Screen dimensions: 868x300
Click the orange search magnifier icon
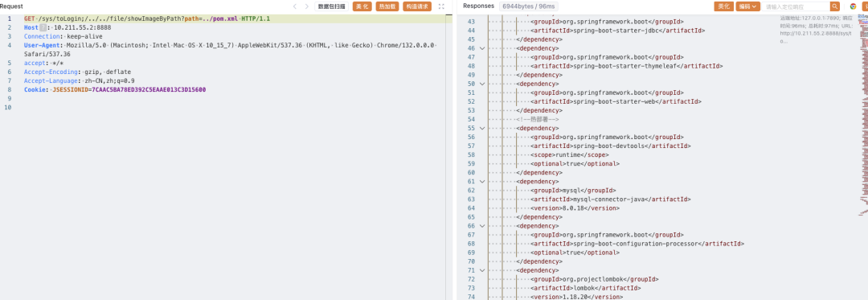(x=835, y=6)
